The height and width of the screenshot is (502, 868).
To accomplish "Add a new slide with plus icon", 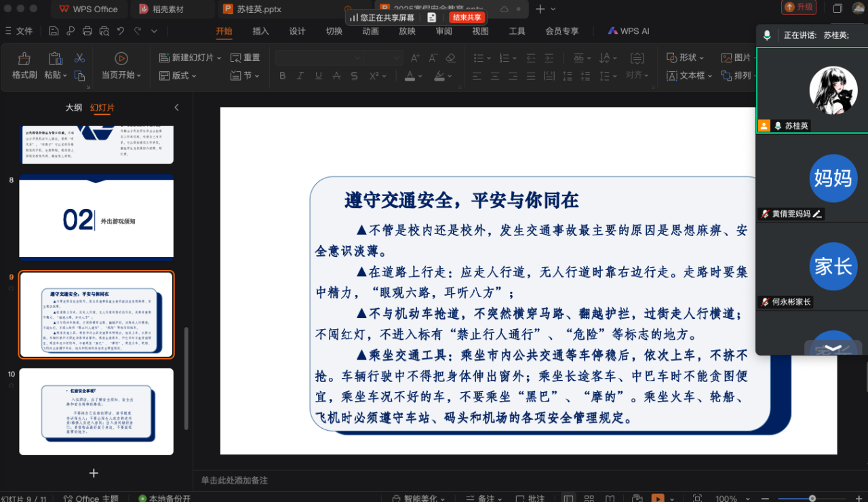I will coord(94,473).
